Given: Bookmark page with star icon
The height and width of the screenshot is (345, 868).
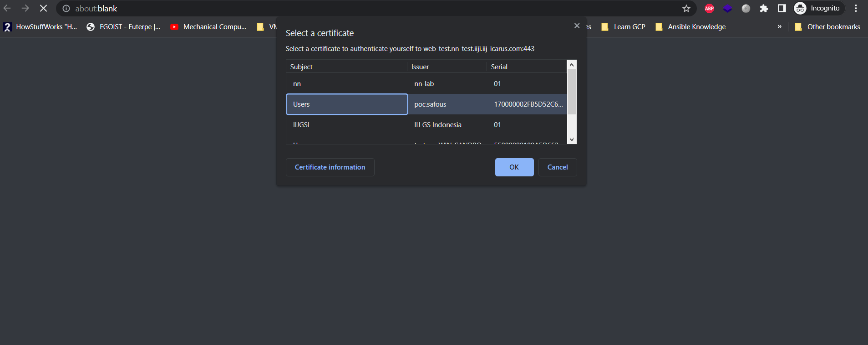Looking at the screenshot, I should point(686,8).
